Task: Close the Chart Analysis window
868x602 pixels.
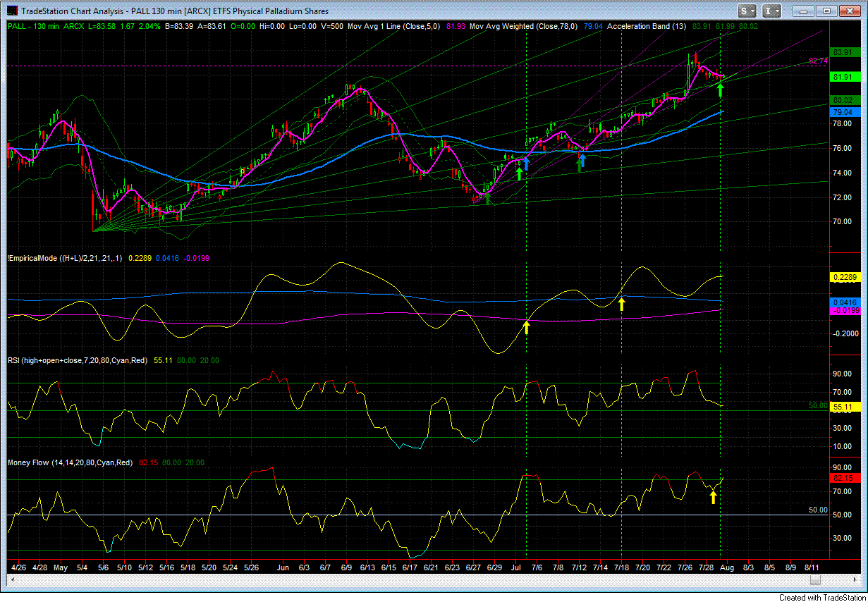Action: click(850, 11)
